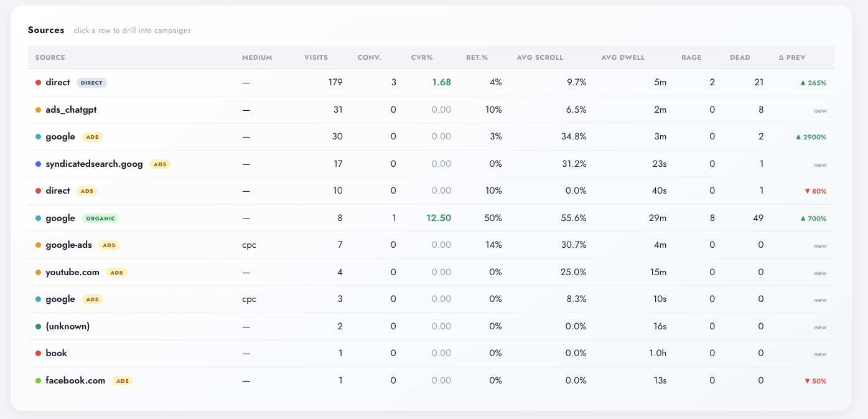Click the 265% increase indicator
This screenshot has height=419, width=868.
coord(813,83)
